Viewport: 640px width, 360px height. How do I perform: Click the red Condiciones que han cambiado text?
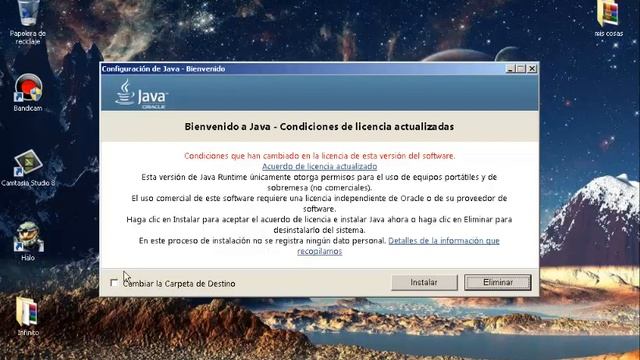click(x=320, y=156)
